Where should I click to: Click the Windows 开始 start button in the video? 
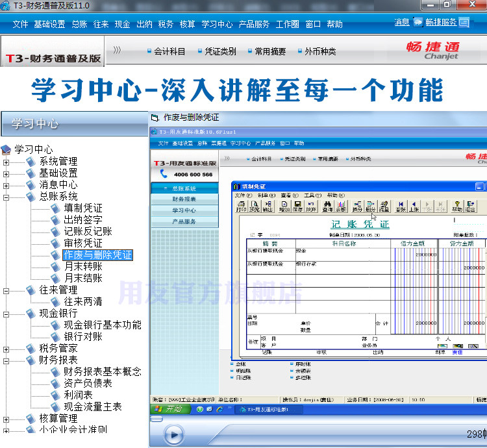pos(170,409)
